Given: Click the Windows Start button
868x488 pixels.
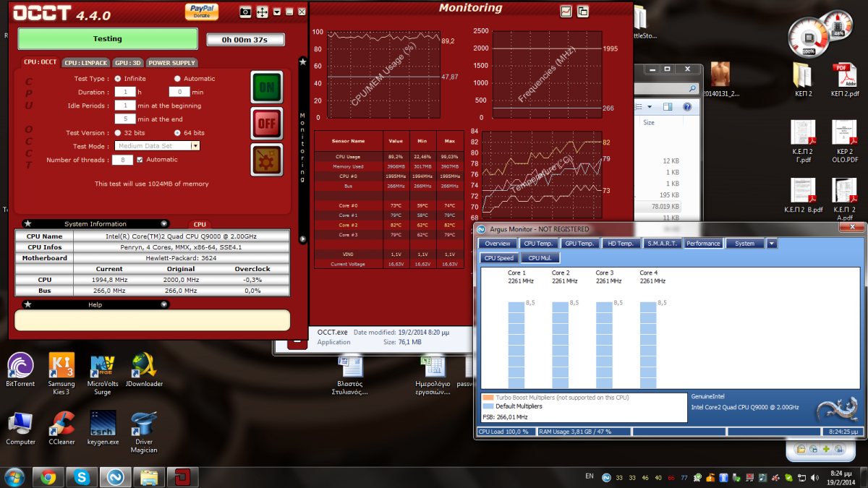Looking at the screenshot, I should click(14, 477).
